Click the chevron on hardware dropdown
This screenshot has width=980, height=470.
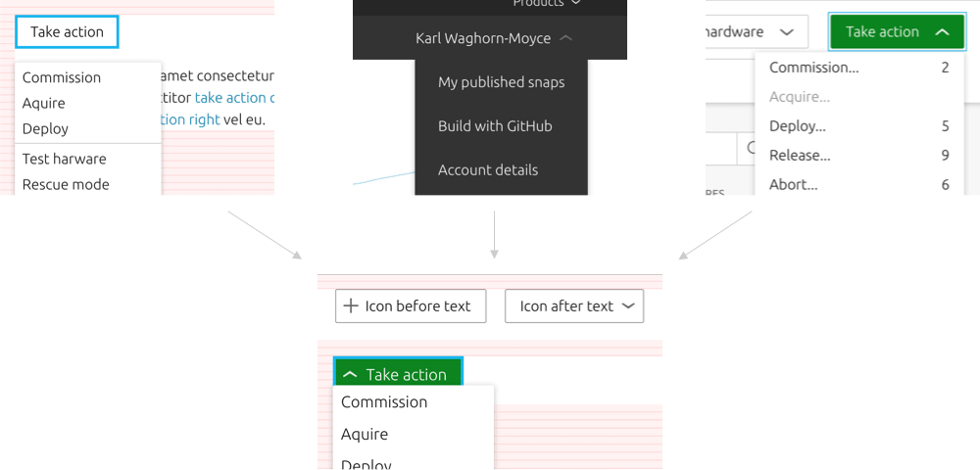788,32
